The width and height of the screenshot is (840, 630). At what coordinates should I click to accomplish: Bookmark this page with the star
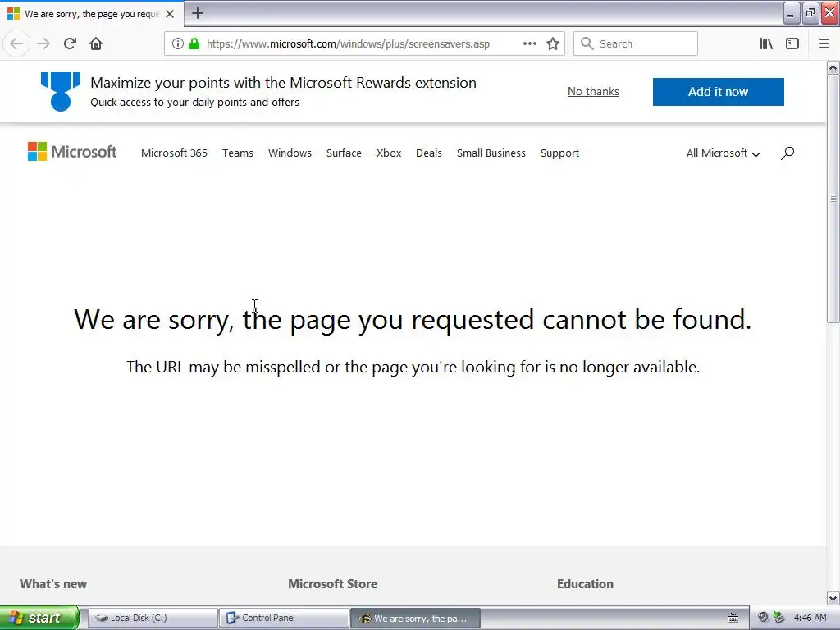[x=553, y=43]
